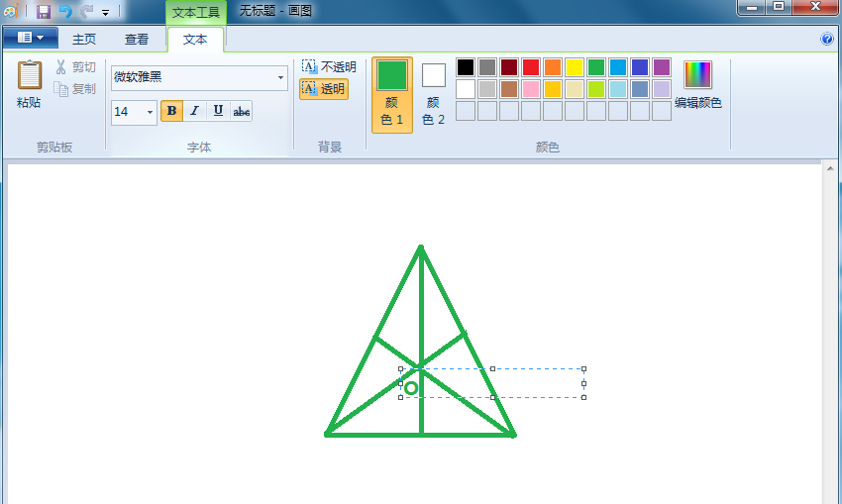Select 不透明 opaque background option

pyautogui.click(x=329, y=67)
